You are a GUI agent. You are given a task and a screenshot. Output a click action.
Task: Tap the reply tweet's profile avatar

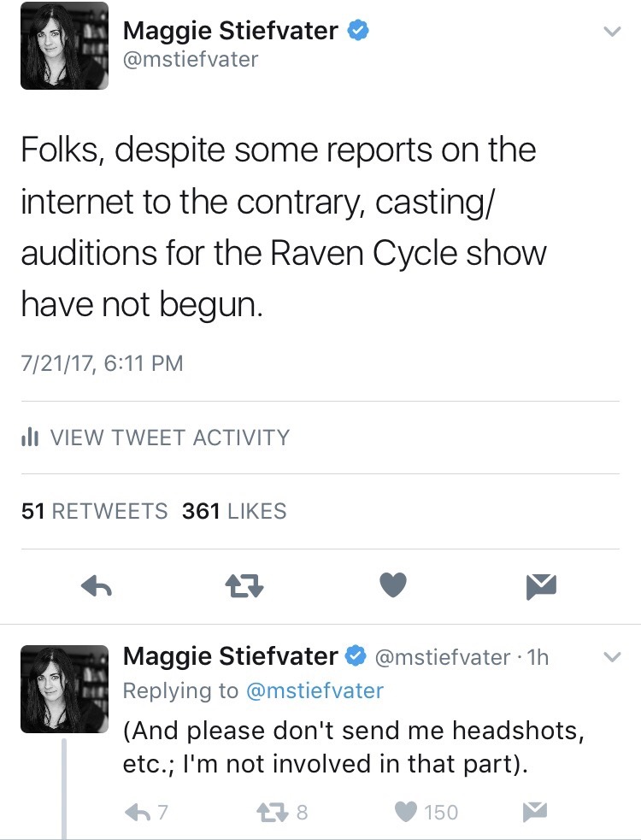point(64,689)
